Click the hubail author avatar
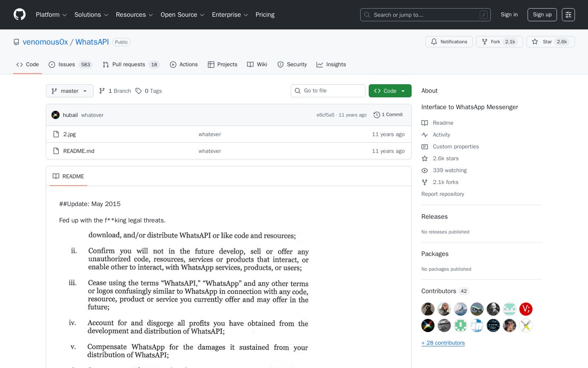The height and width of the screenshot is (368, 588). [56, 115]
